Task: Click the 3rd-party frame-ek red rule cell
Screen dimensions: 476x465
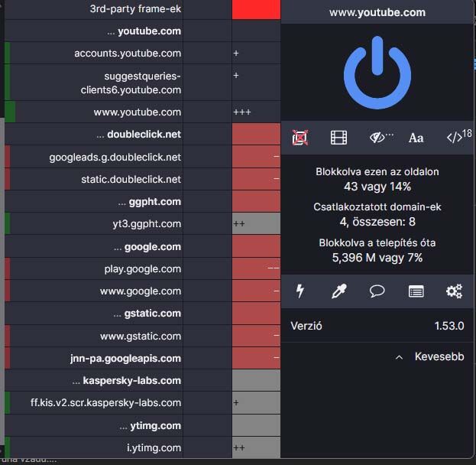Action: tap(256, 9)
